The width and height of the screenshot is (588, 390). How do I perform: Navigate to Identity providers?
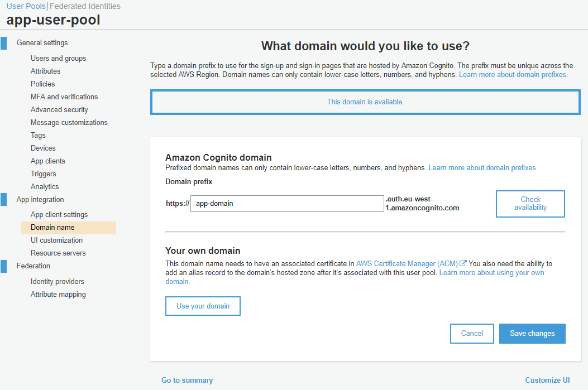coord(58,281)
